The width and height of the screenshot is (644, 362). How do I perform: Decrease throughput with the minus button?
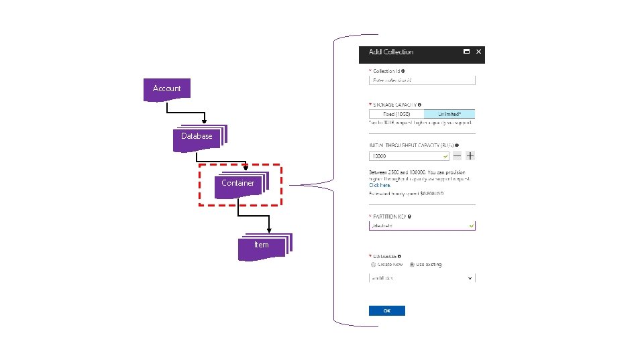457,156
